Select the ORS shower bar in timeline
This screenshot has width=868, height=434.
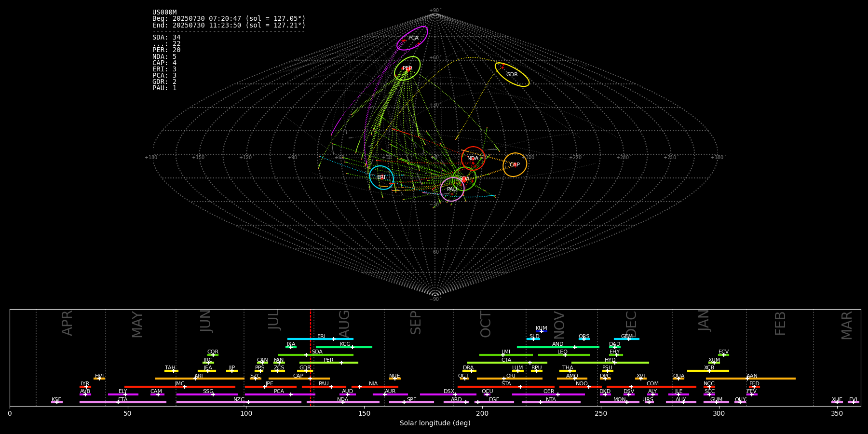[x=584, y=339]
